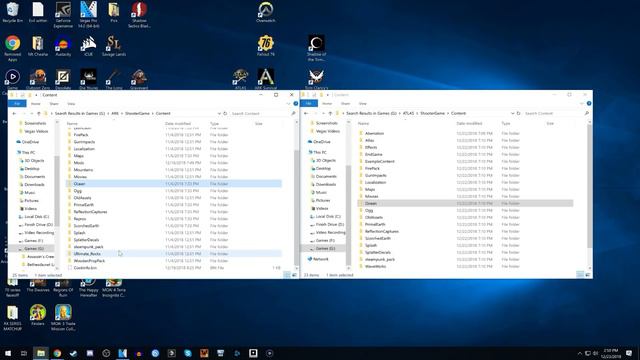Open the Google Chrome desktop icon
The image size is (640, 360).
pyautogui.click(x=13, y=48)
